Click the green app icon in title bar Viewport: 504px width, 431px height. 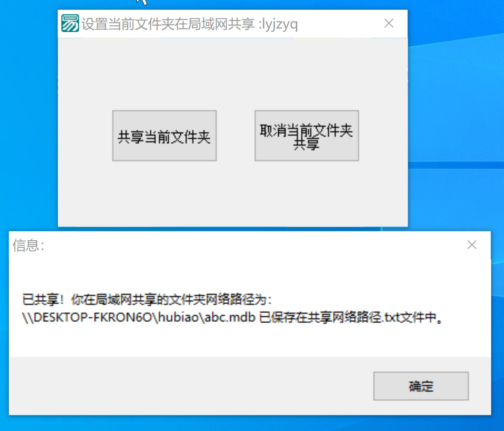tap(70, 24)
